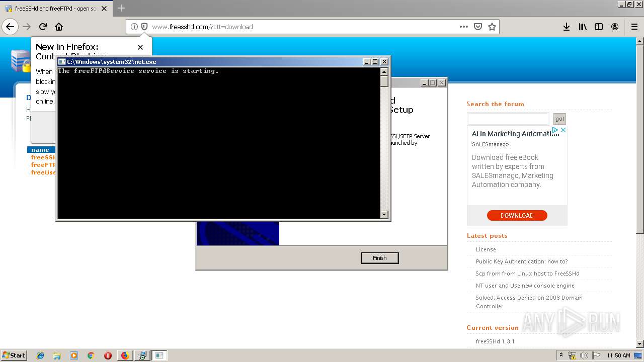This screenshot has height=362, width=644.
Task: Open the volume speaker tray icon
Action: click(x=584, y=355)
